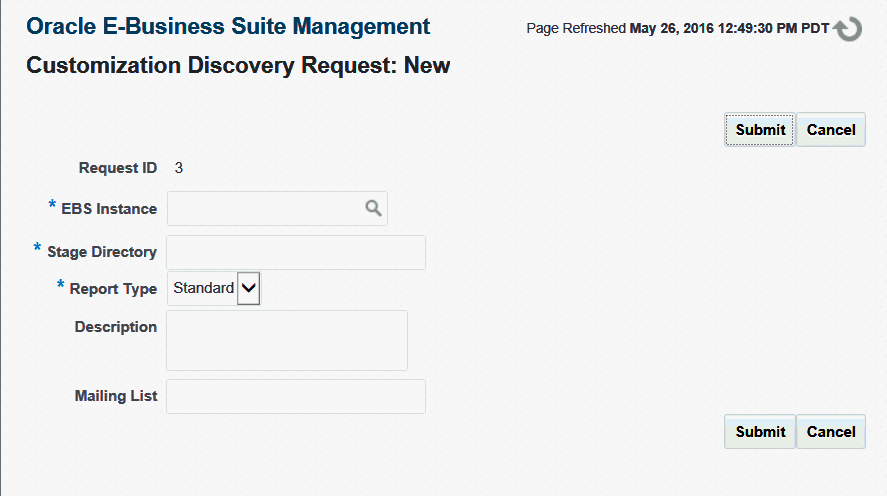Click the EBS Instance field label
Image resolution: width=887 pixels, height=496 pixels.
109,209
